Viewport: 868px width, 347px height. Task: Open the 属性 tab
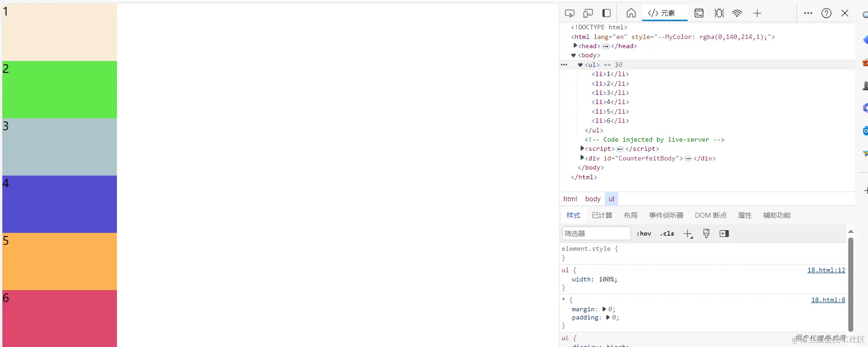click(745, 215)
